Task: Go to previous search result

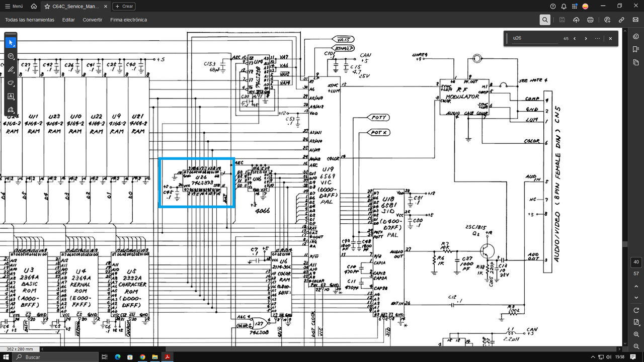Action: click(575, 38)
